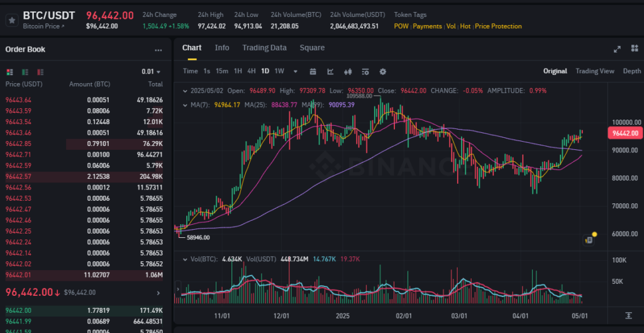
Task: Select the 1H chart interval
Action: click(238, 71)
